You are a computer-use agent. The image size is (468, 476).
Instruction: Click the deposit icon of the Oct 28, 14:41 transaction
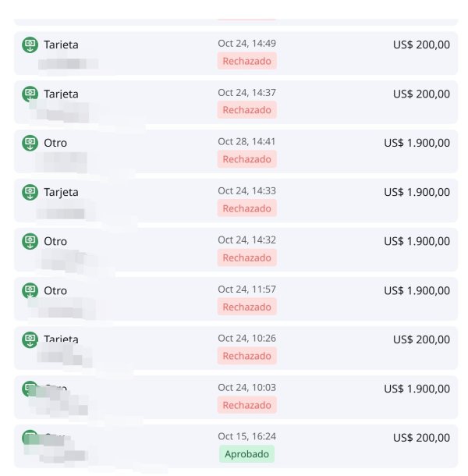[x=30, y=143]
